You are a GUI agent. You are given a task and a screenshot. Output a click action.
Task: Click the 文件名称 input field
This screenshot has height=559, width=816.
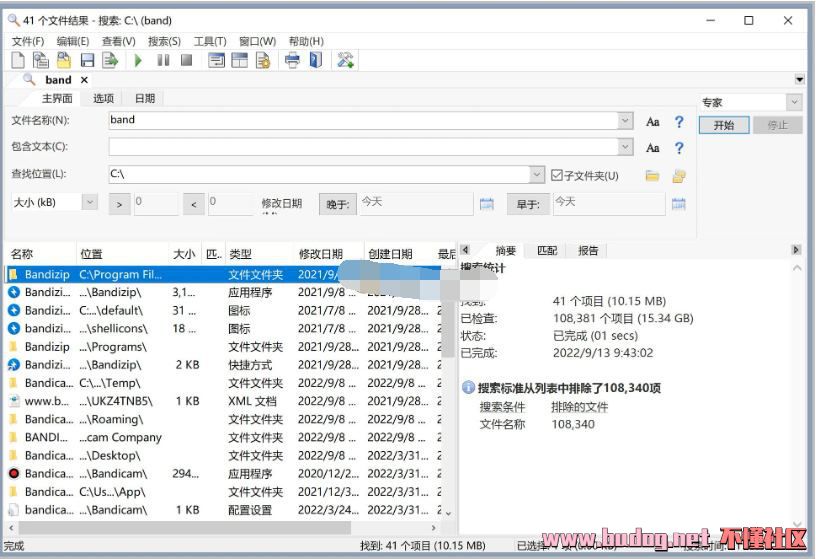click(x=364, y=121)
